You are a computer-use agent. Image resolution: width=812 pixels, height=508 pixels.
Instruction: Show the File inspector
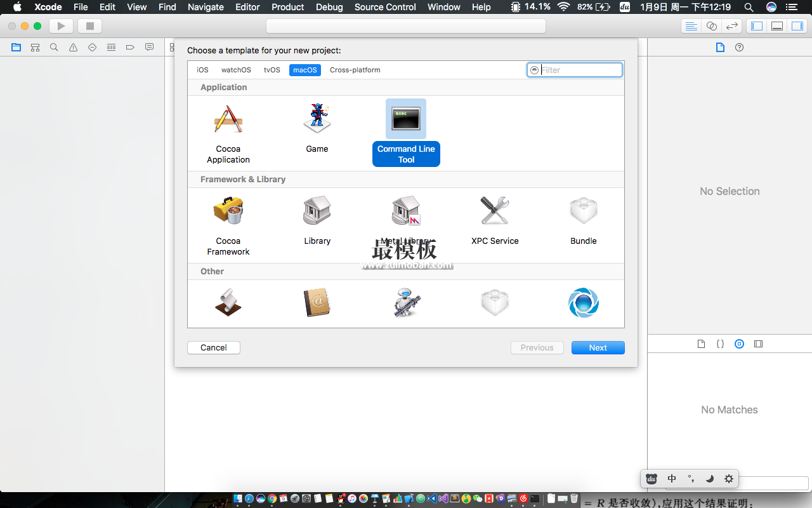pyautogui.click(x=720, y=47)
